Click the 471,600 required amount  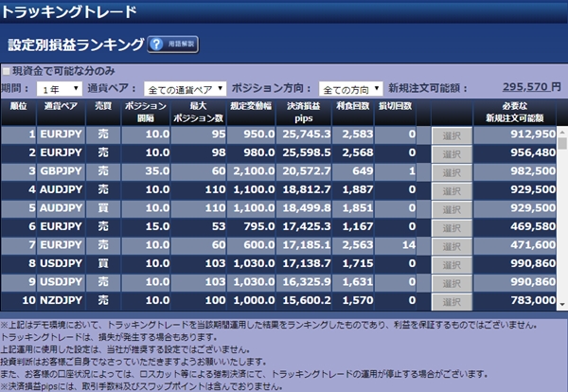click(x=533, y=245)
